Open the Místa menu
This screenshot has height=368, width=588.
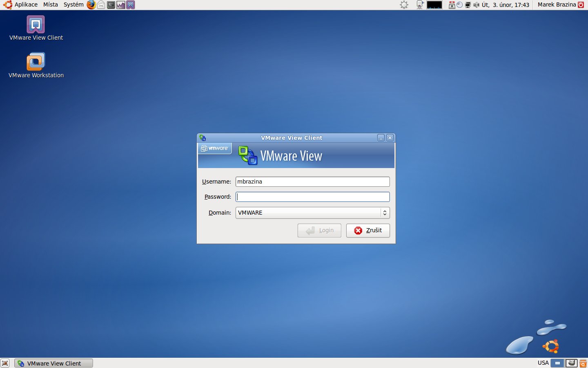tap(51, 5)
